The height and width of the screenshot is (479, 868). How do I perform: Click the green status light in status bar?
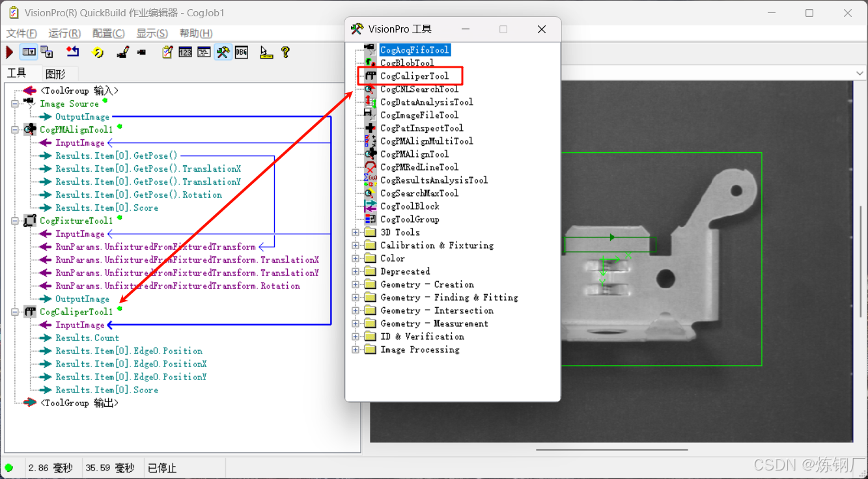coord(8,468)
